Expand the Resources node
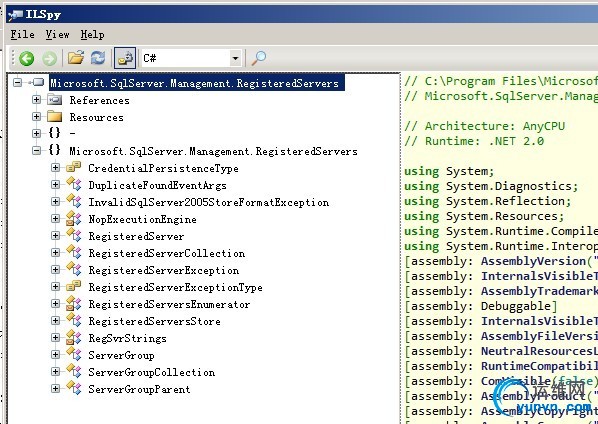This screenshot has width=598, height=424. click(x=37, y=116)
